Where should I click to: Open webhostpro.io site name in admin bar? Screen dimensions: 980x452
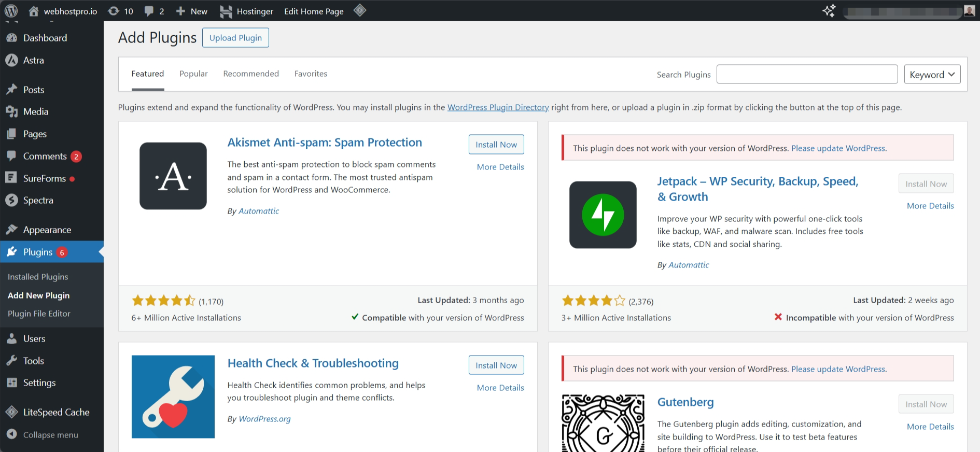[x=71, y=11]
